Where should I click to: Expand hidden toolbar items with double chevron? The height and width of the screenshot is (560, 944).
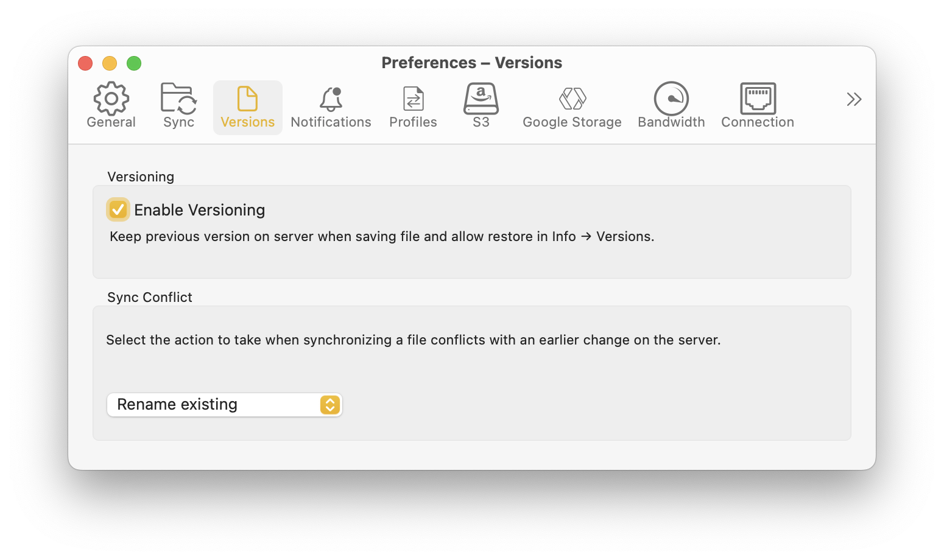click(854, 99)
